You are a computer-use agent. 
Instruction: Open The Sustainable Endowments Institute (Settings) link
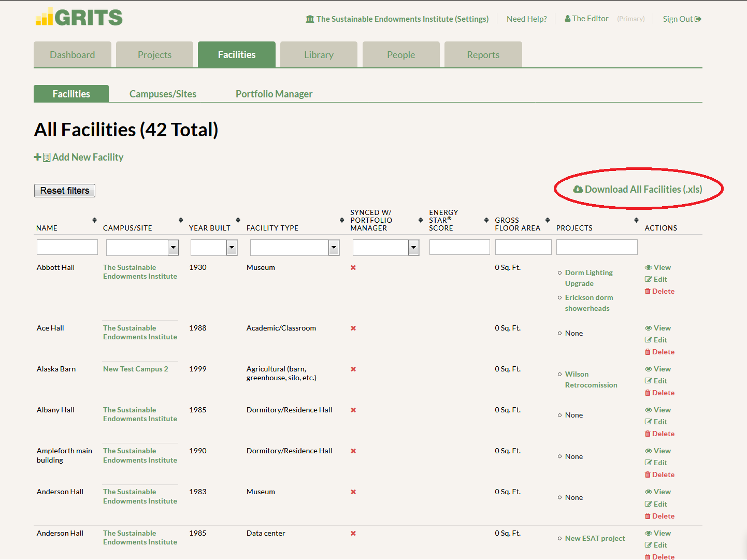pyautogui.click(x=397, y=19)
